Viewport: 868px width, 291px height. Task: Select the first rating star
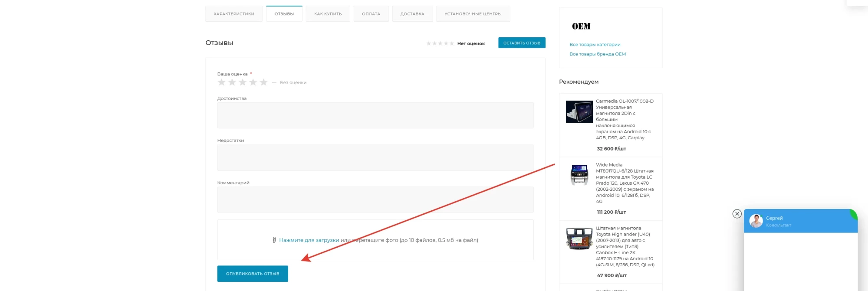[221, 82]
